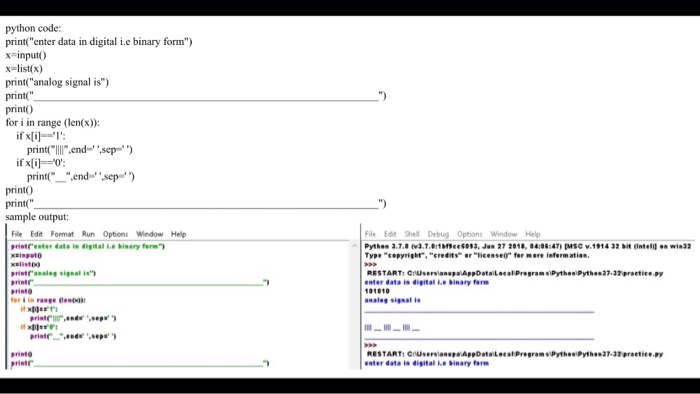Click the 'if x[i]=='0':' line in editor
This screenshot has height=394, width=700.
tap(39, 327)
